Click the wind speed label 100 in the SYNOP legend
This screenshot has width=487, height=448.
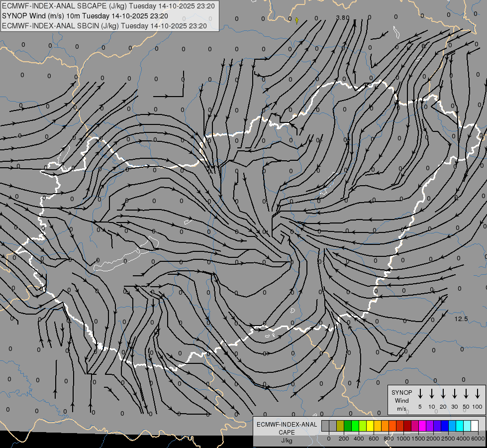478,407
